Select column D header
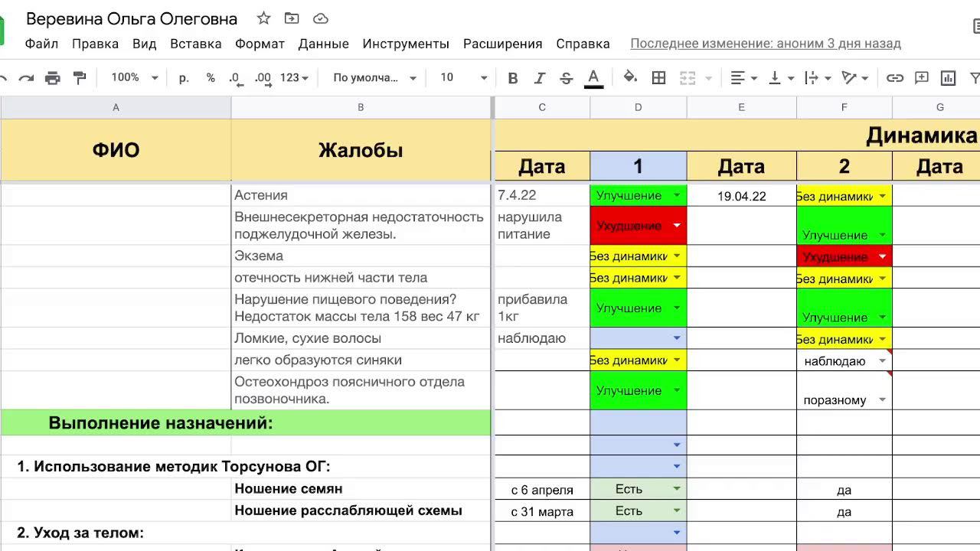The width and height of the screenshot is (980, 551). pos(638,108)
